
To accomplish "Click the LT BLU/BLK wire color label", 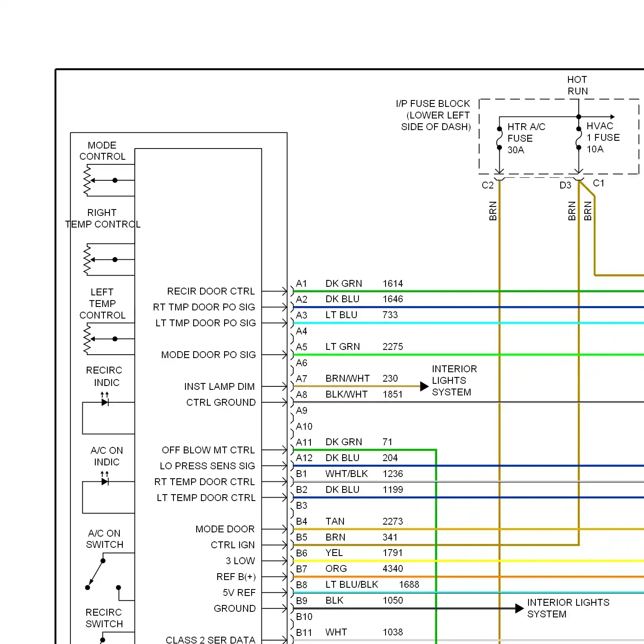I will [x=352, y=585].
